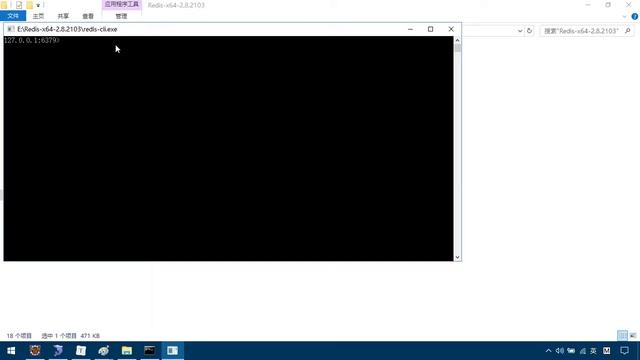The width and height of the screenshot is (640, 360).
Task: Open the round grey taskbar app
Action: 104,351
